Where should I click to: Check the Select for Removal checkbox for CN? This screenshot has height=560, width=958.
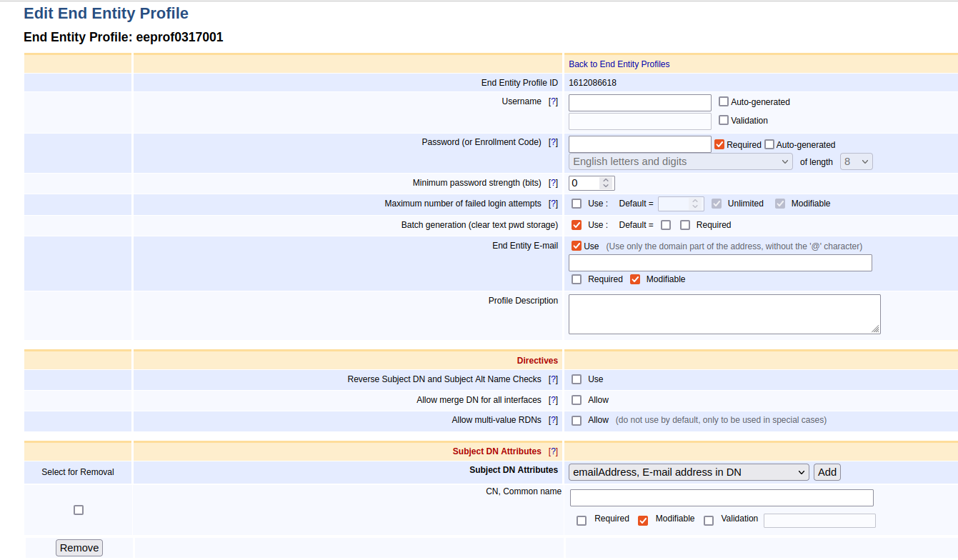click(79, 510)
